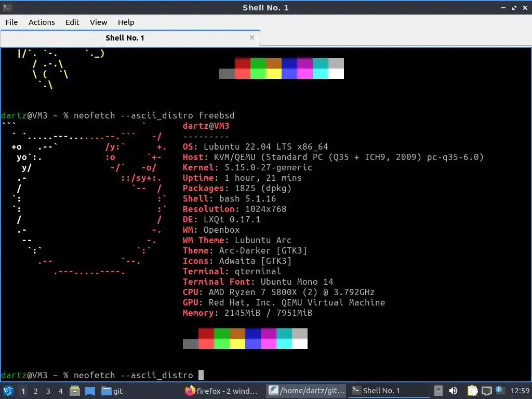Click the Terminal Font line 'Ubuntu Mono 14'

pyautogui.click(x=258, y=282)
